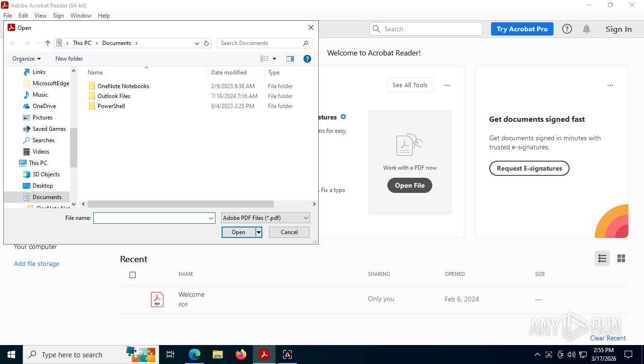644x364 pixels.
Task: Click the Acrobat Search box
Action: 426,29
